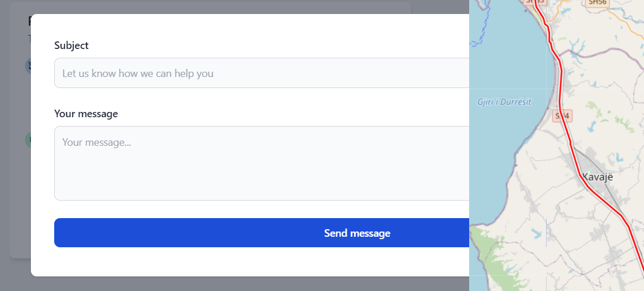Viewport: 644px width, 291px height.
Task: Click the partially hidden road shield at the map's top-left
Action: 535,2
